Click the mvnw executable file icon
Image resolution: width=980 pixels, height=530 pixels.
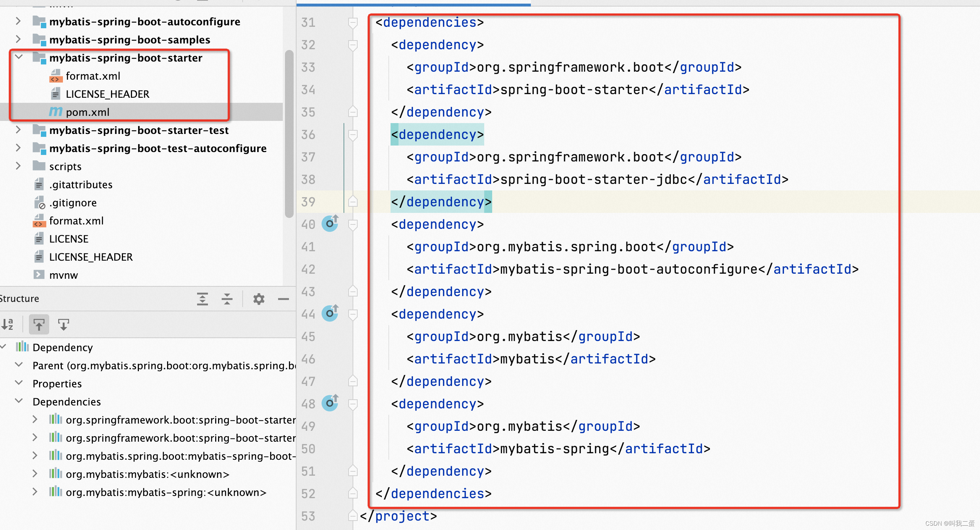coord(39,274)
